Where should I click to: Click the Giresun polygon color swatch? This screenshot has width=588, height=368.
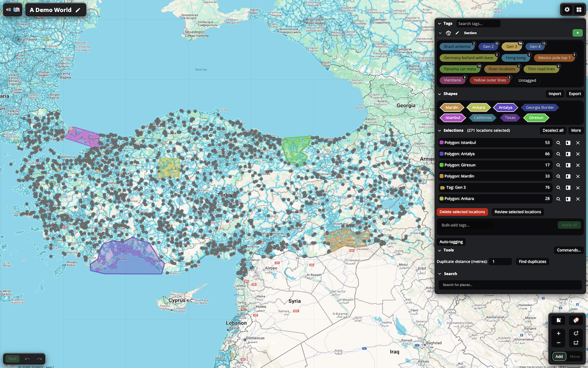441,165
